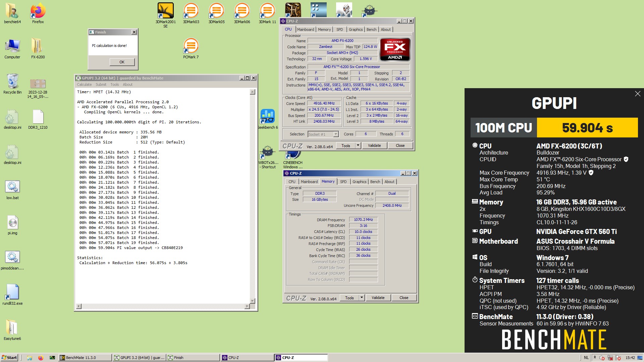Viewport: 644px width, 362px height.
Task: Click the DRAM Frequency 1070.2 MHz field
Action: [x=363, y=220]
